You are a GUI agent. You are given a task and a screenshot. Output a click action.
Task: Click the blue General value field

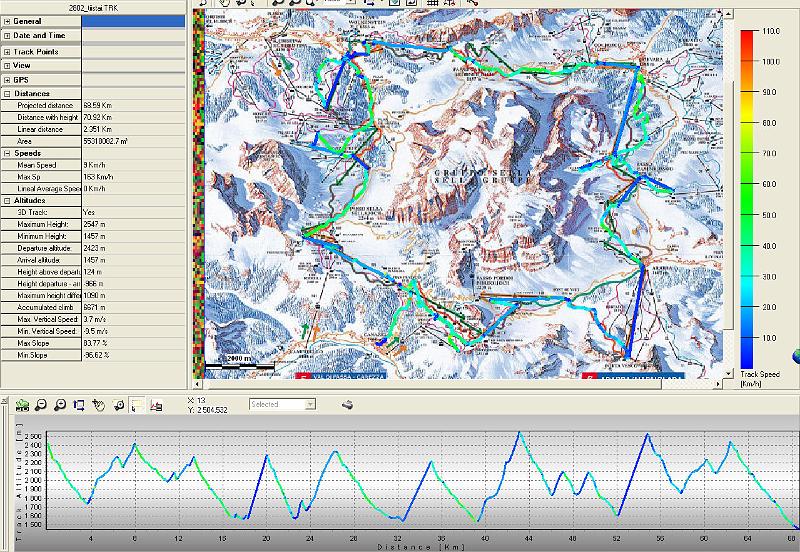[x=133, y=21]
